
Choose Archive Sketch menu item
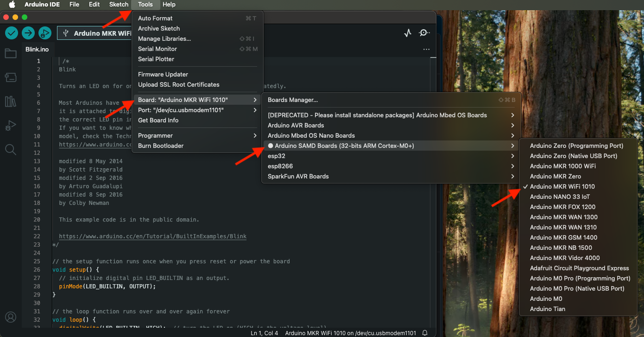[197, 28]
